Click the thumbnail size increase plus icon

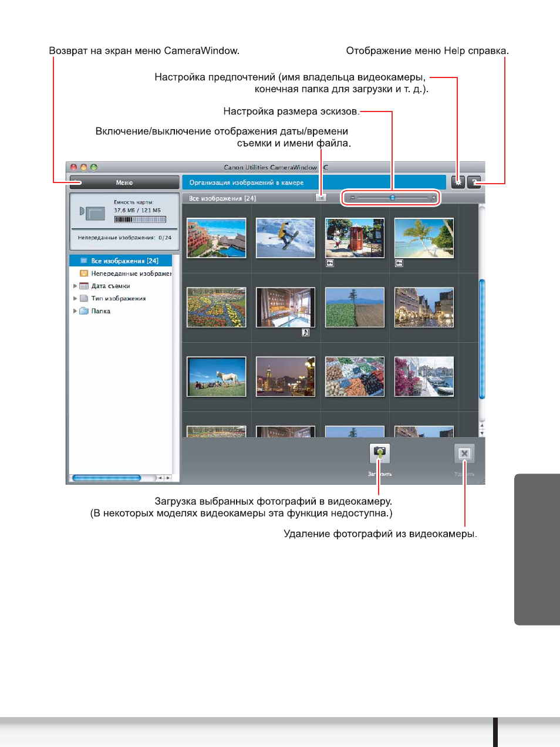(434, 198)
